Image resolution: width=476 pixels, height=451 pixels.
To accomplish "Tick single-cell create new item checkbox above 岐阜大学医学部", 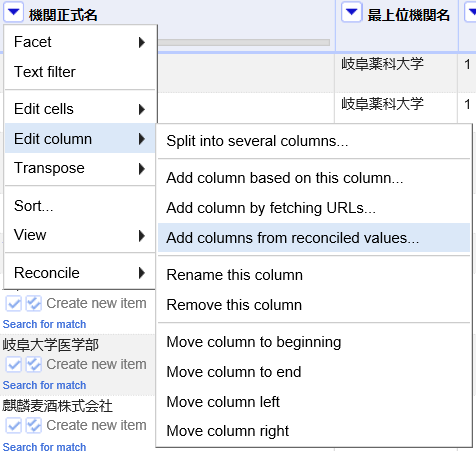I will (14, 303).
